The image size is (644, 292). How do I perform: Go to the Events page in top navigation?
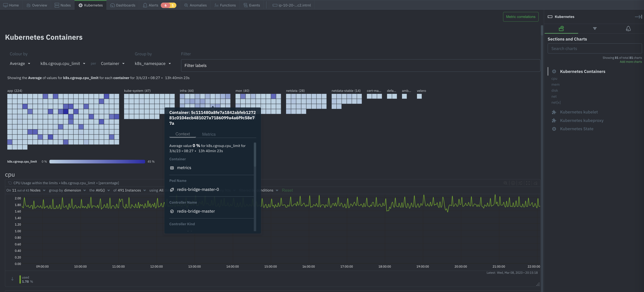(x=252, y=5)
